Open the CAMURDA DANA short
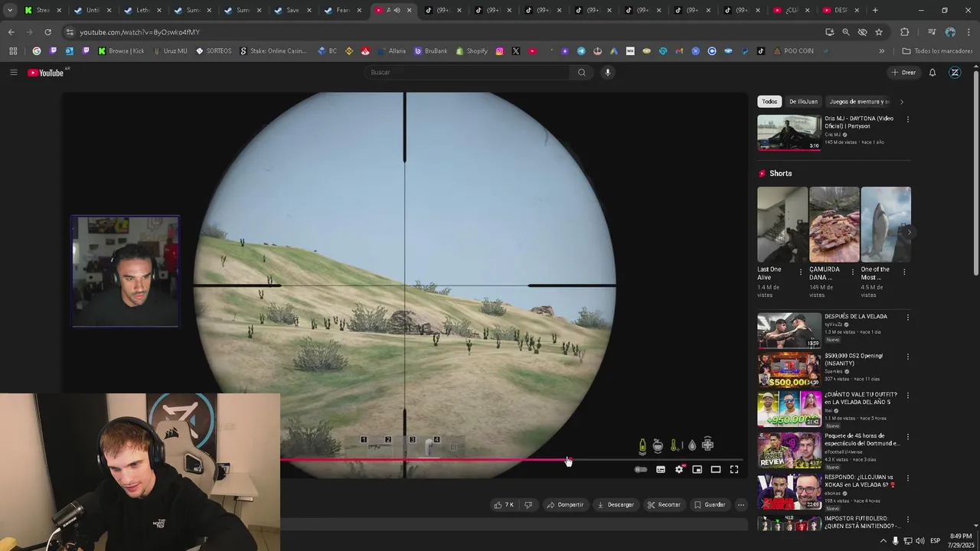 834,225
